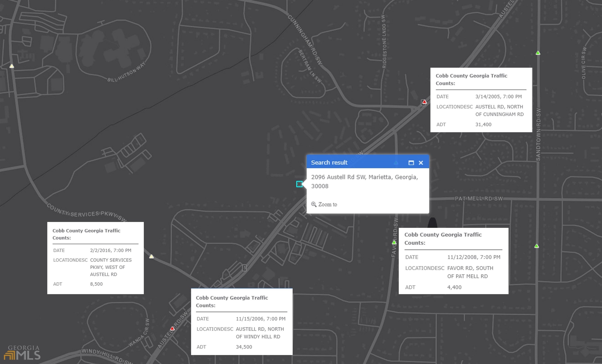The image size is (602, 364).
Task: Click the 31,400 ADT value
Action: point(483,124)
